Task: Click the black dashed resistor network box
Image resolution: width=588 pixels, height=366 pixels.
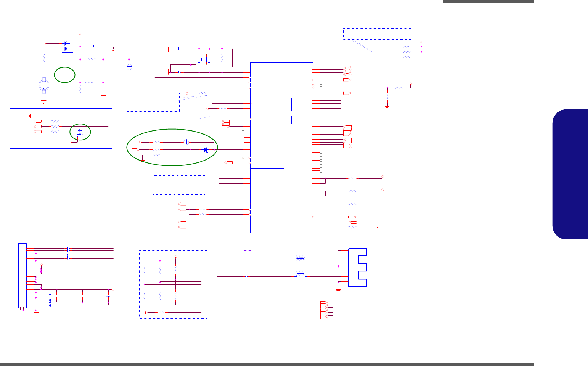Action: [173, 284]
